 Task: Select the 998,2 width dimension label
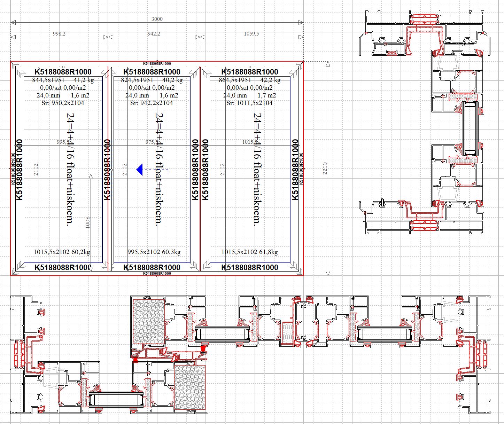click(59, 34)
